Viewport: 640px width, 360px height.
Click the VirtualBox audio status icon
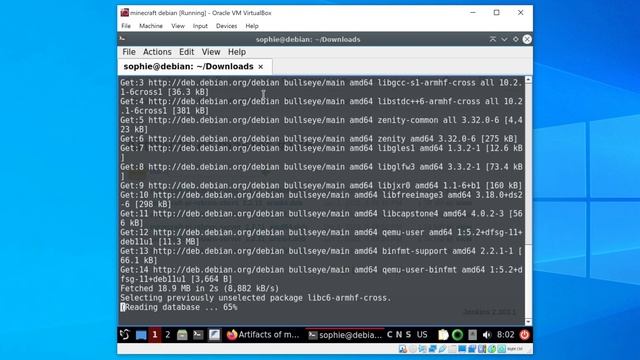pos(422,349)
